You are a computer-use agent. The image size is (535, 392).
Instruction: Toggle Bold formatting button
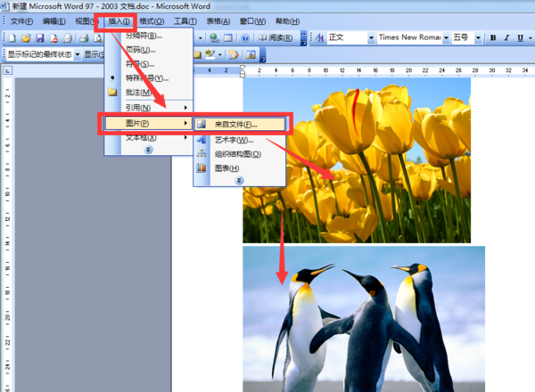tap(493, 37)
